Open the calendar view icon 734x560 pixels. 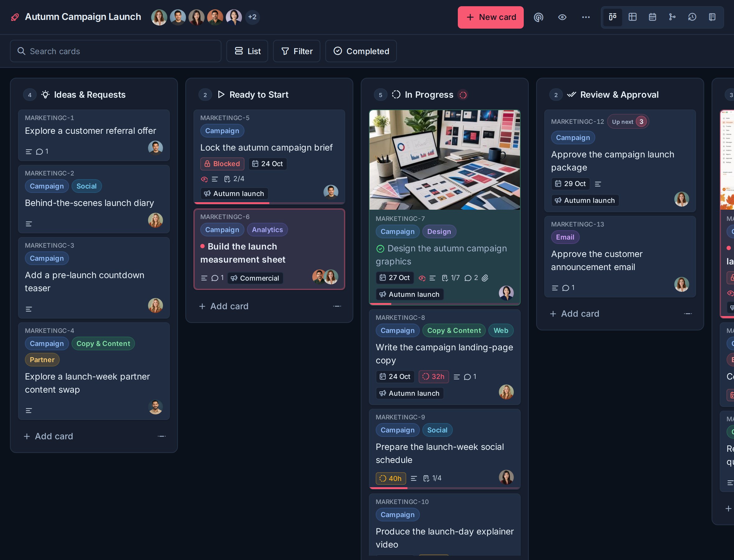pyautogui.click(x=653, y=17)
